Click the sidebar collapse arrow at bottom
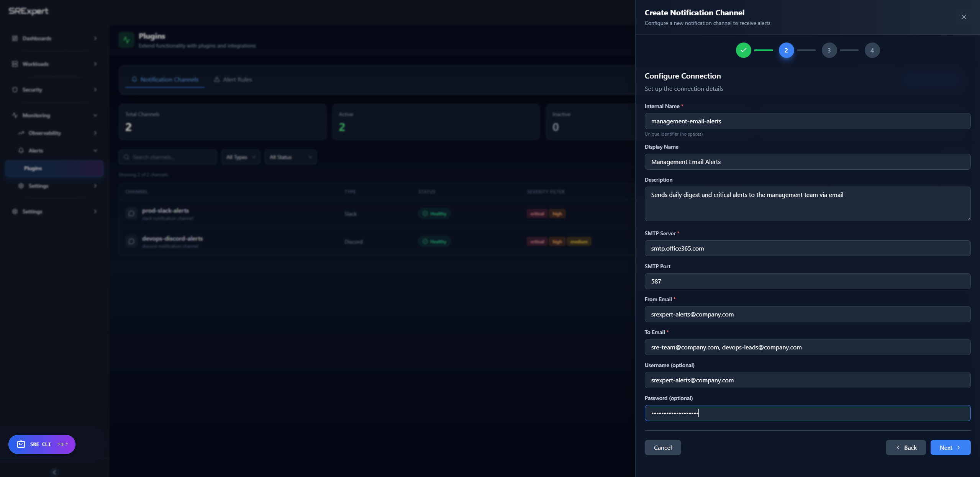Viewport: 980px width, 477px height. click(x=54, y=472)
